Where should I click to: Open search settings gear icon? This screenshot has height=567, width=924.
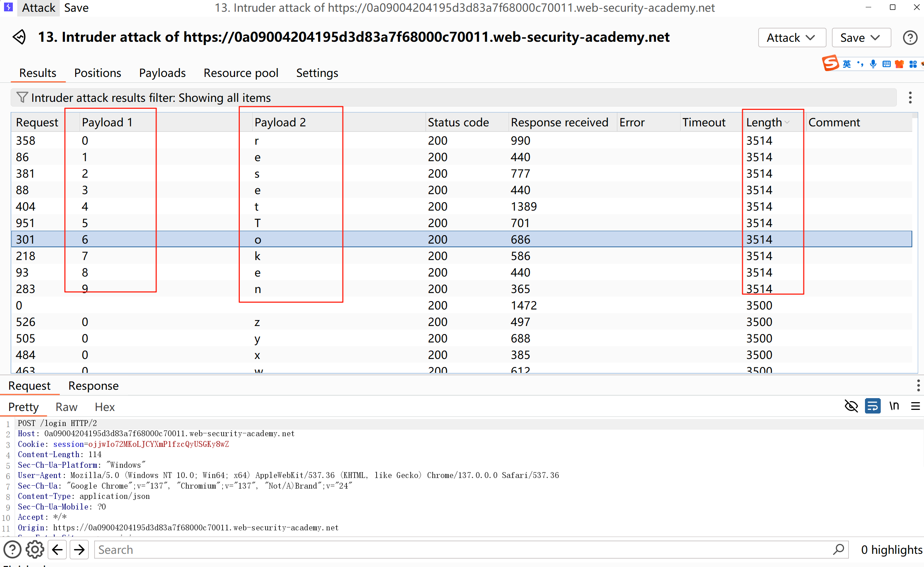click(34, 550)
